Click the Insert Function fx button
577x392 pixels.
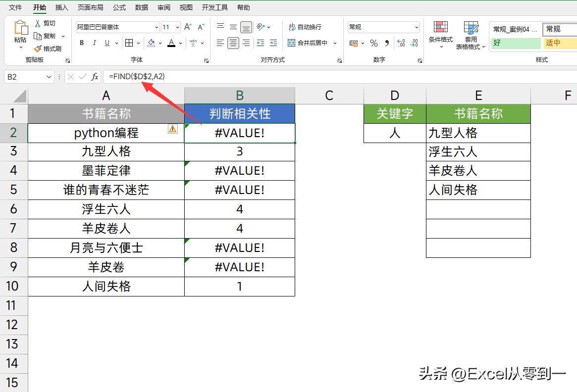point(96,76)
